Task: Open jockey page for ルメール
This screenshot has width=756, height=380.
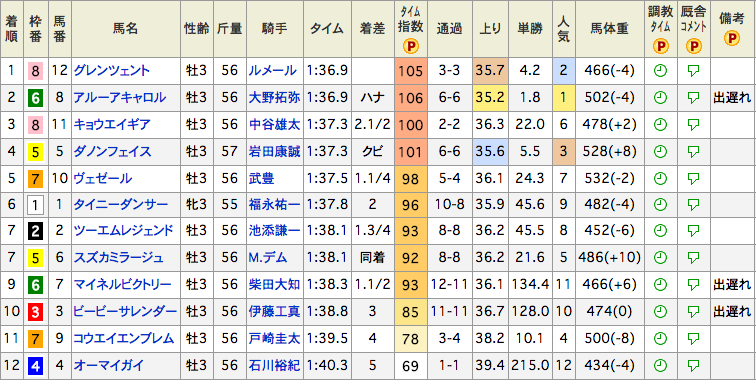Action: click(x=272, y=71)
